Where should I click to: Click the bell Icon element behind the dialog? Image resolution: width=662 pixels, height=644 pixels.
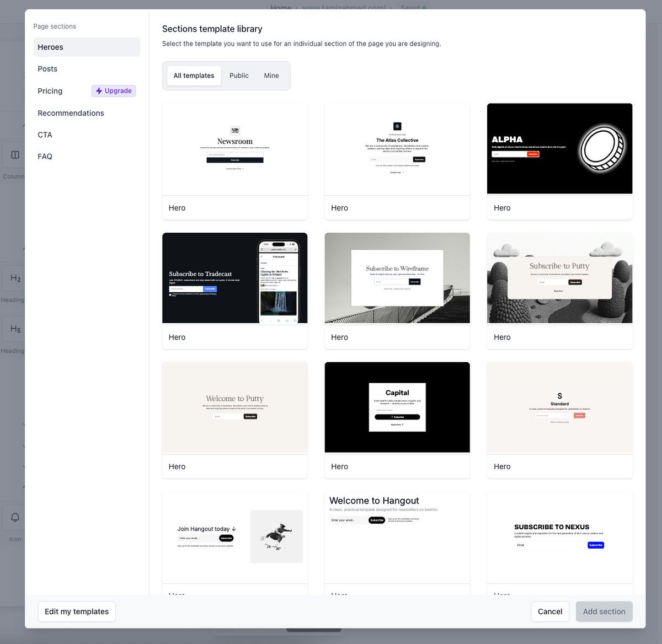click(x=15, y=517)
